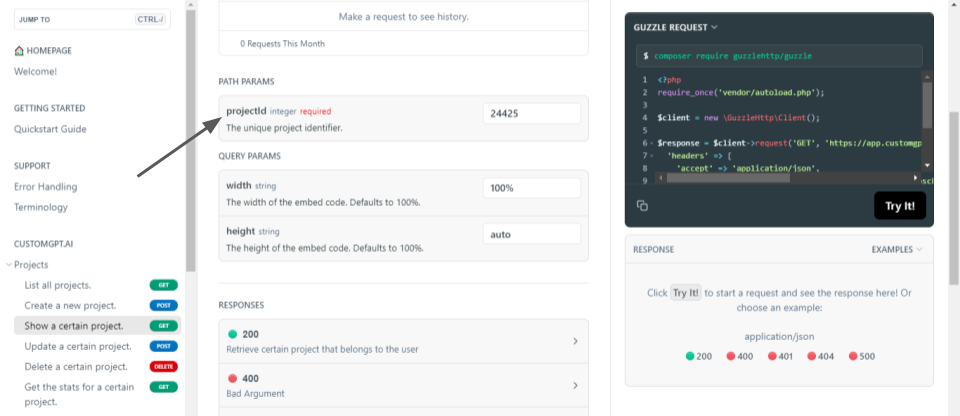Collapse code line 6 fold arrow
The image size is (960, 416).
[x=653, y=143]
